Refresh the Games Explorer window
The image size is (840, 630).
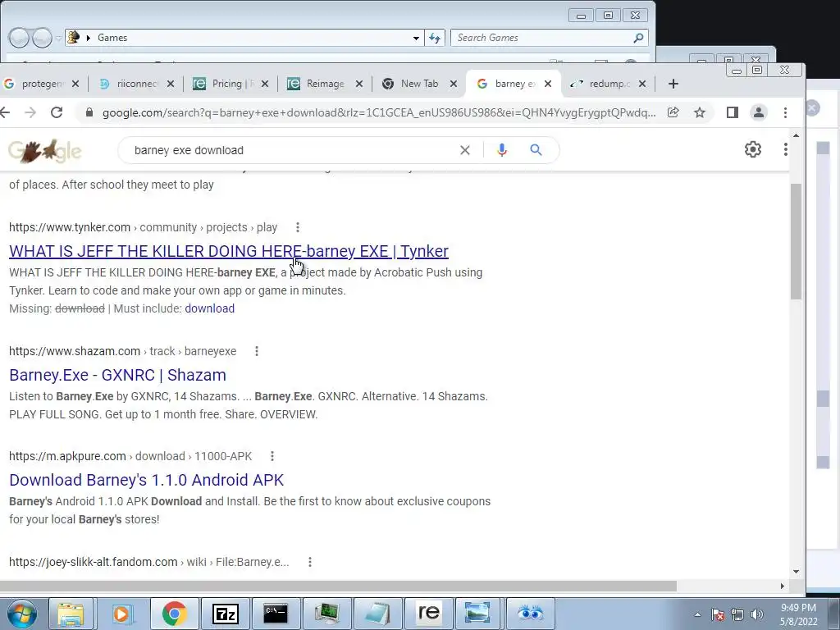point(435,38)
